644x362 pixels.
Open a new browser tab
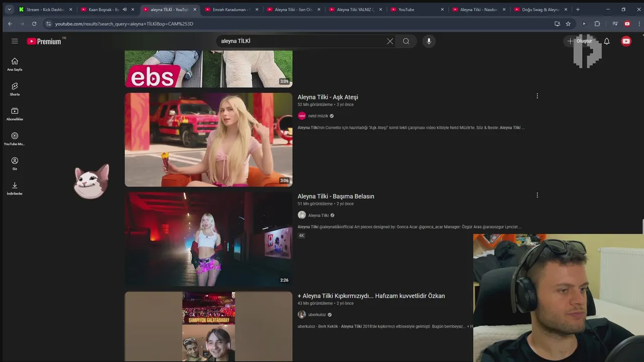click(x=578, y=10)
